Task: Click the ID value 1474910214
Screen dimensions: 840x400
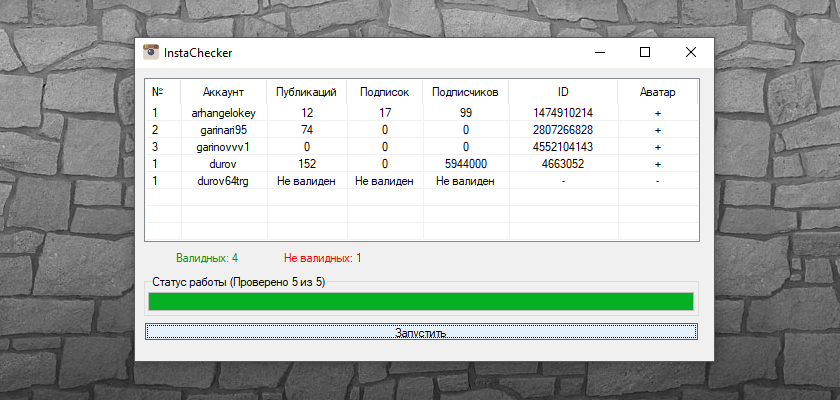Action: tap(563, 113)
